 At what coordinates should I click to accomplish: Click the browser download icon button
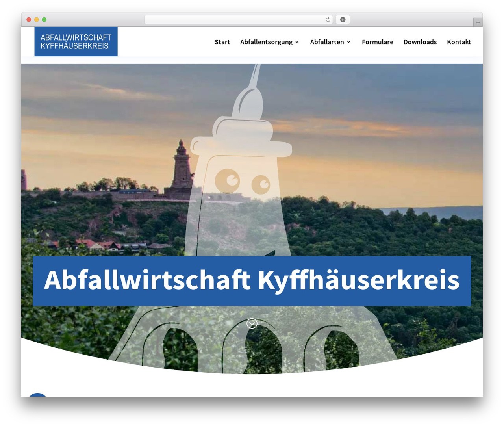point(343,20)
